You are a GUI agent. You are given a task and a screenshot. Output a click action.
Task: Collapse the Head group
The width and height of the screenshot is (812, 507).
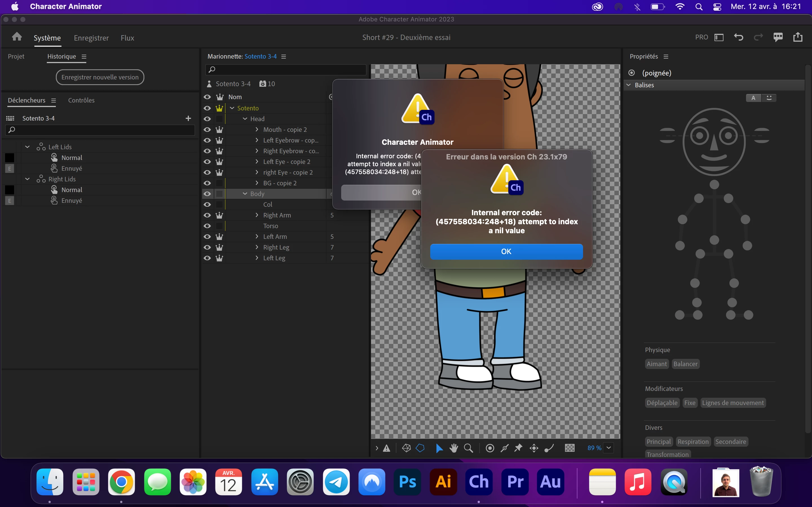point(245,119)
